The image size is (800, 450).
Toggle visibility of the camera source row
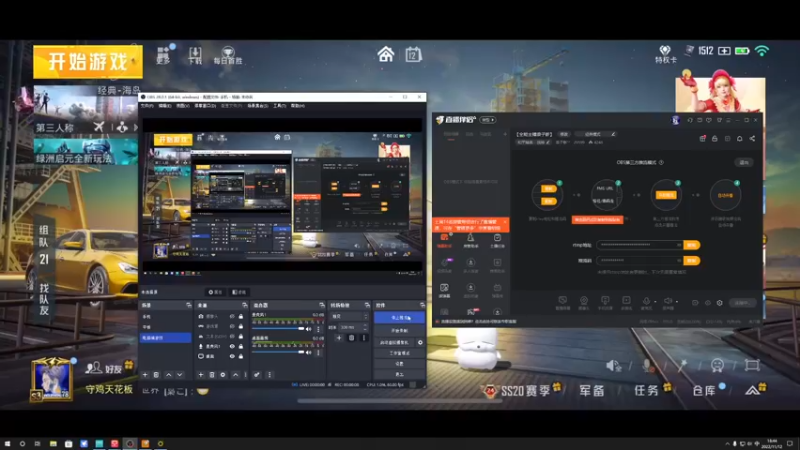pos(232,316)
